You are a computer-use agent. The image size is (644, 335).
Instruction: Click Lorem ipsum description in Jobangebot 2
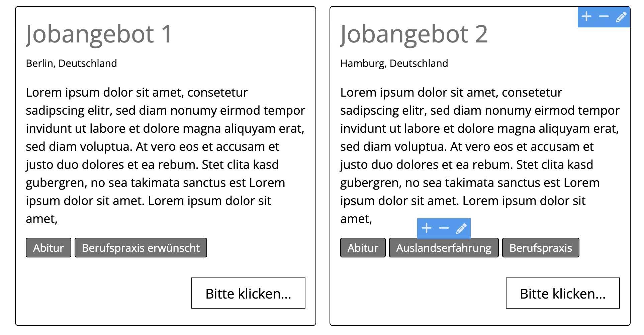(x=480, y=155)
